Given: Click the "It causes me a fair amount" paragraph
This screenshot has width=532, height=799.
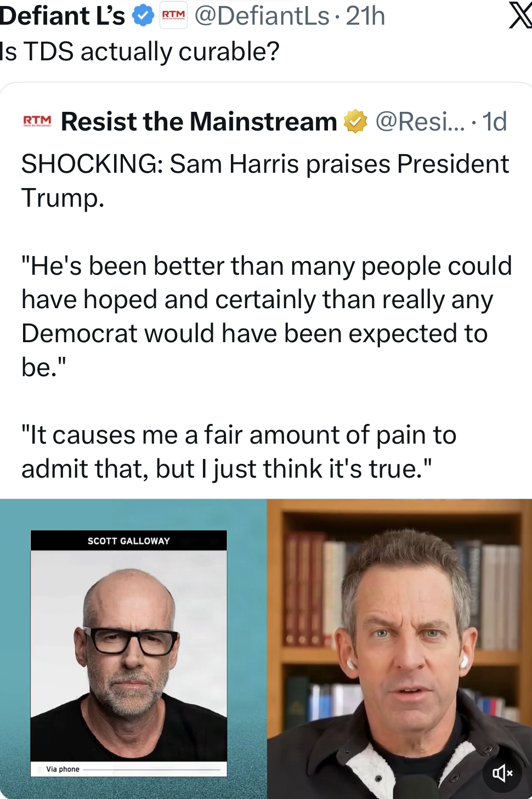Looking at the screenshot, I should click(x=239, y=451).
